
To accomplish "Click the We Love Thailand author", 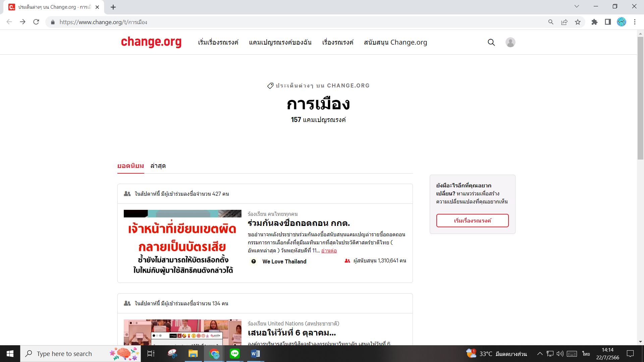I will click(x=284, y=261).
